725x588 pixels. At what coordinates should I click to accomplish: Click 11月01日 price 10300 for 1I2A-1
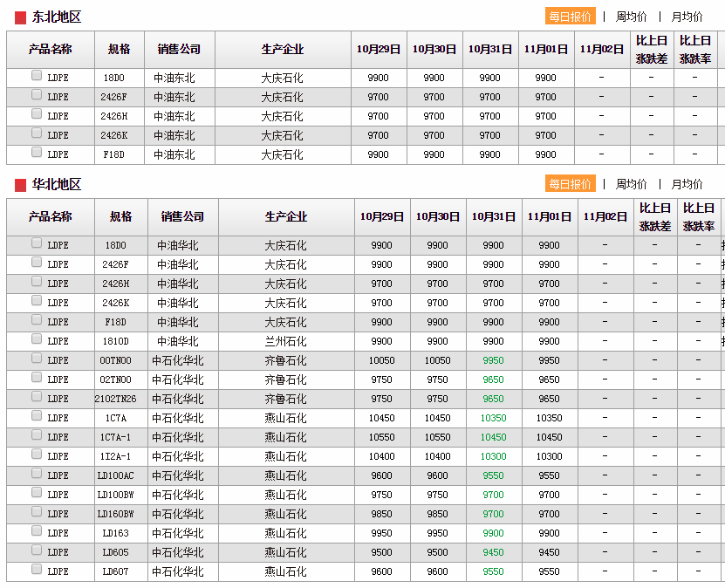click(x=550, y=456)
